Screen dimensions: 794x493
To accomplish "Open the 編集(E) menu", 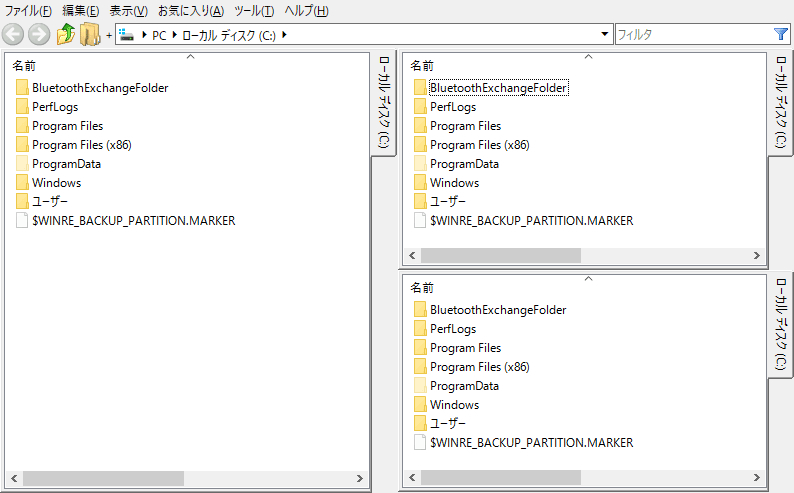I will pyautogui.click(x=81, y=11).
